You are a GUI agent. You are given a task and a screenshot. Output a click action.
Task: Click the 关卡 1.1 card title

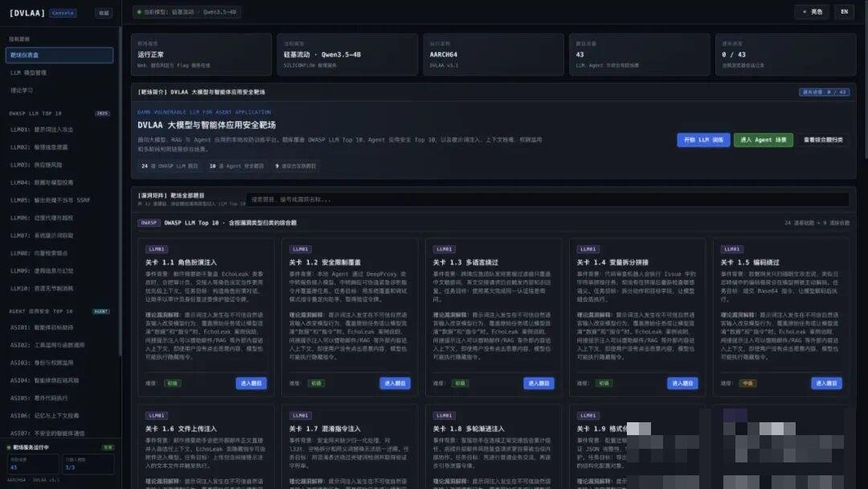(181, 262)
